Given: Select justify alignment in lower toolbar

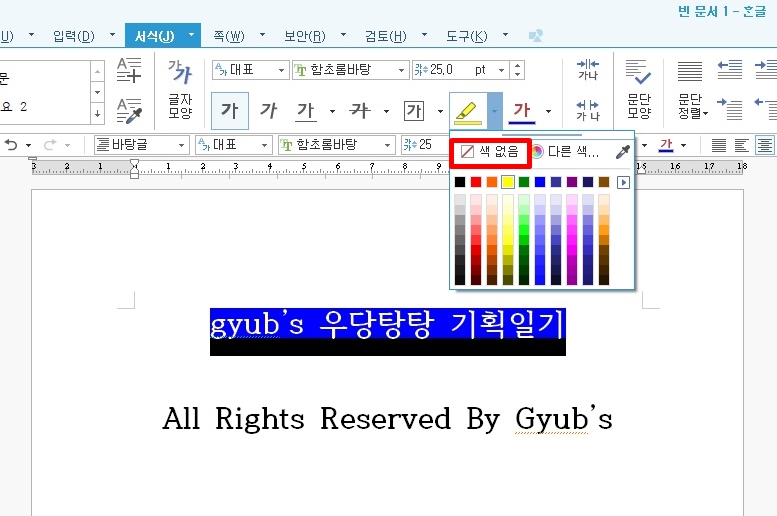Looking at the screenshot, I should (719, 145).
